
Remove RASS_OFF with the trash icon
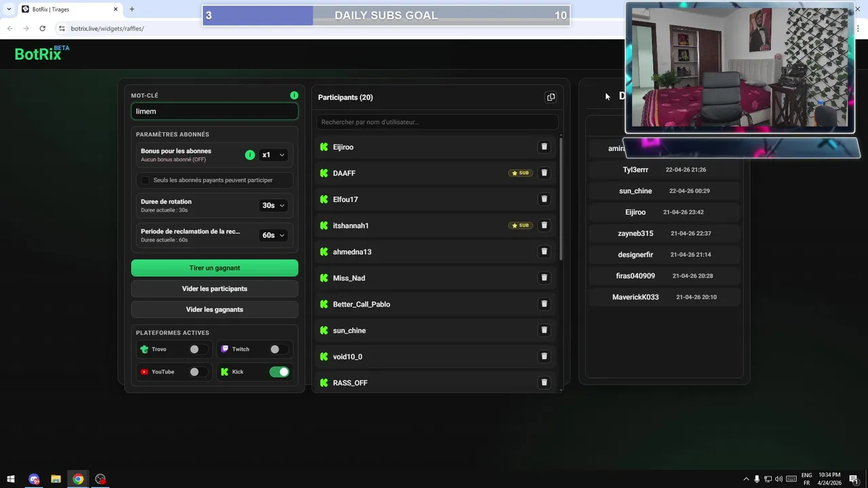pos(544,382)
